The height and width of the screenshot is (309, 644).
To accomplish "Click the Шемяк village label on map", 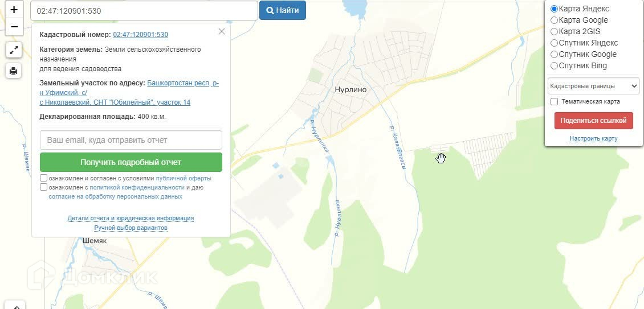I will point(95,241).
